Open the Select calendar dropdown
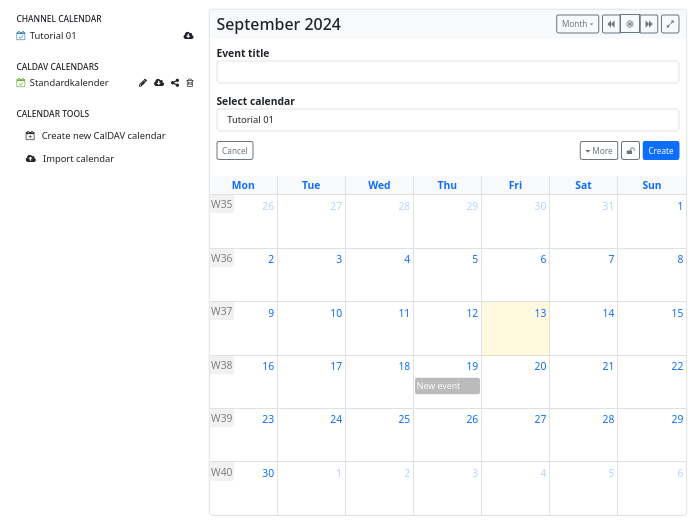694x524 pixels. click(x=447, y=120)
